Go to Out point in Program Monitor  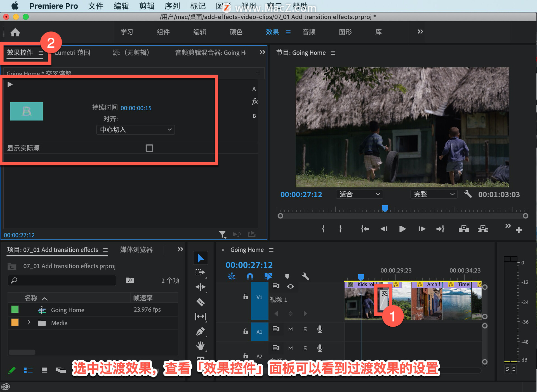pos(441,229)
